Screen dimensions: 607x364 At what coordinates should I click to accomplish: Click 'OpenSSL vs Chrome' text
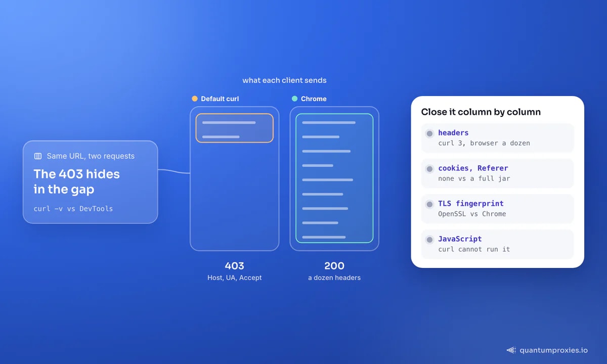472,214
